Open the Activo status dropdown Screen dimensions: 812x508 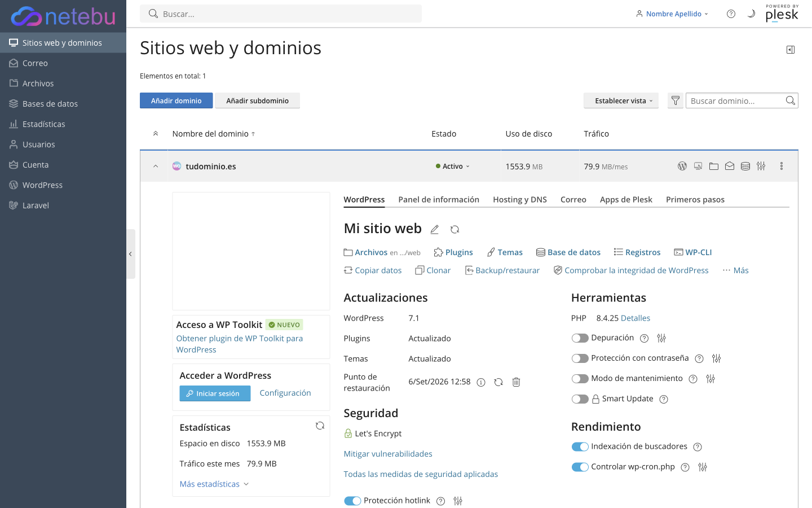pyautogui.click(x=453, y=167)
